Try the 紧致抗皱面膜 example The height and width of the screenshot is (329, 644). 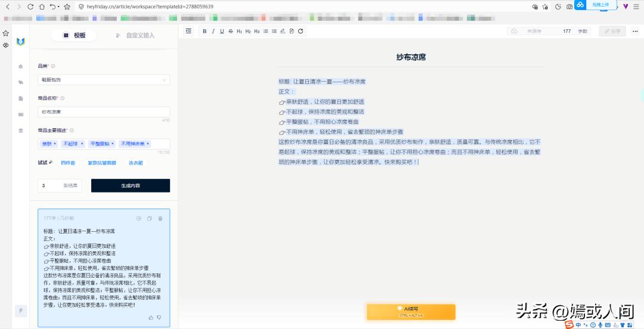[102, 163]
